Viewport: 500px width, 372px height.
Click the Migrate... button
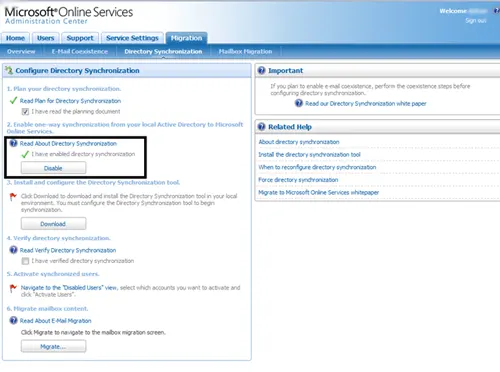coord(53,346)
